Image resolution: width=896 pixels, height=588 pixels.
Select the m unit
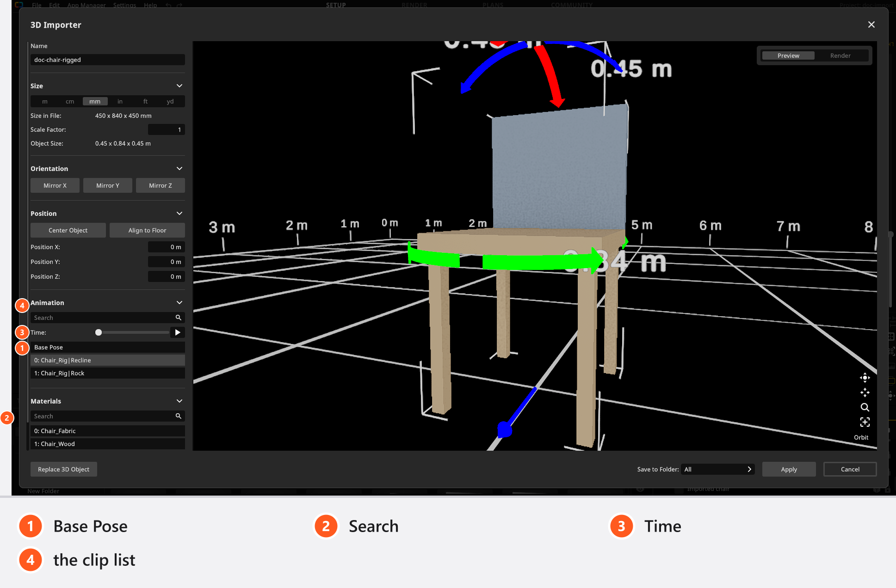point(45,101)
